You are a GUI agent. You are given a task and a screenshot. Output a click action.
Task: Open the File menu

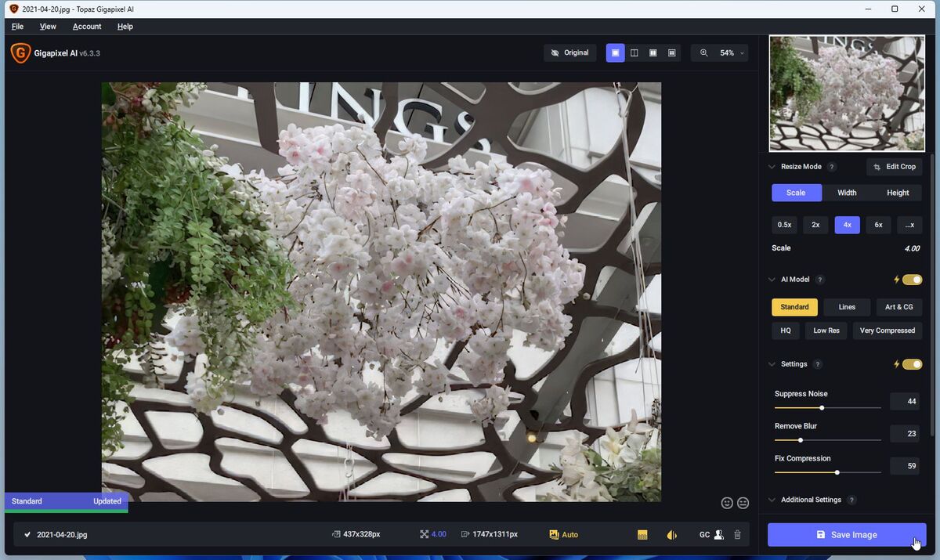17,27
